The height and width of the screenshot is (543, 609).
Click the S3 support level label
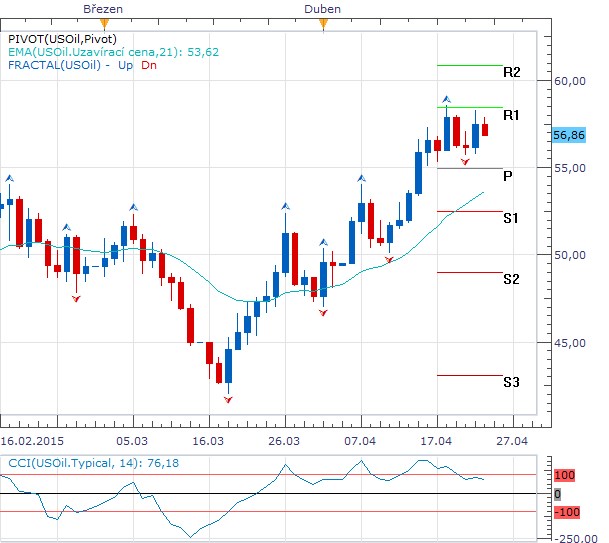tap(511, 382)
